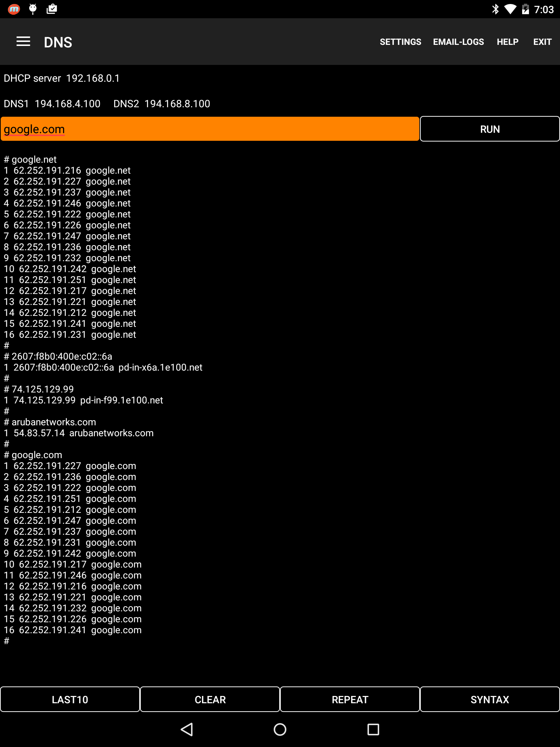Tap the '# google.com' header line
This screenshot has width=560, height=747.
pos(33,455)
